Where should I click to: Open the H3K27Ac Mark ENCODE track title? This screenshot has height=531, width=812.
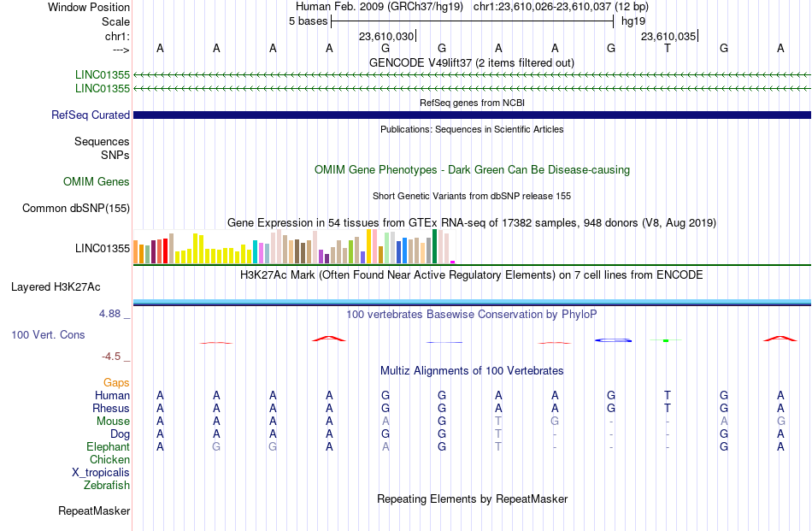click(x=472, y=275)
